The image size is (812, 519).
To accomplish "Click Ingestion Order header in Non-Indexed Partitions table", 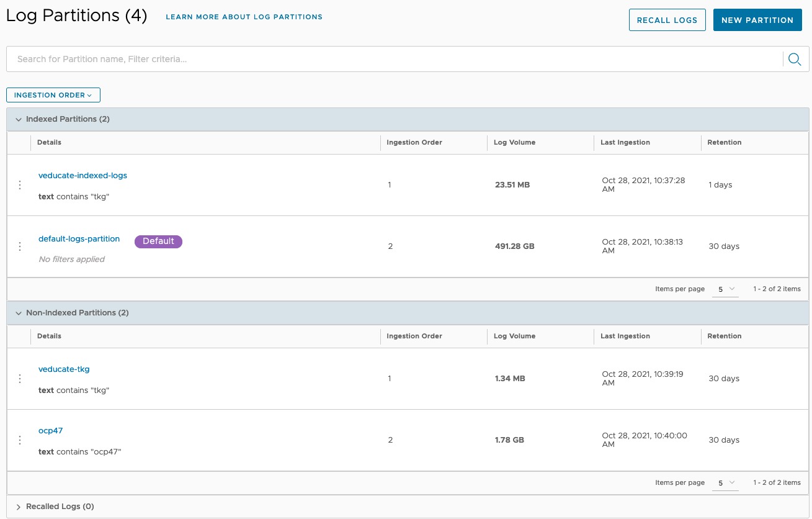I will tap(414, 336).
